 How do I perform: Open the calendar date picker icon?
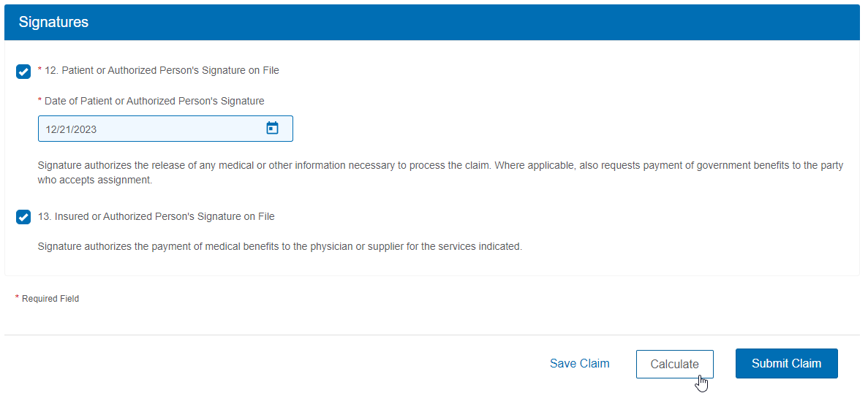click(272, 129)
